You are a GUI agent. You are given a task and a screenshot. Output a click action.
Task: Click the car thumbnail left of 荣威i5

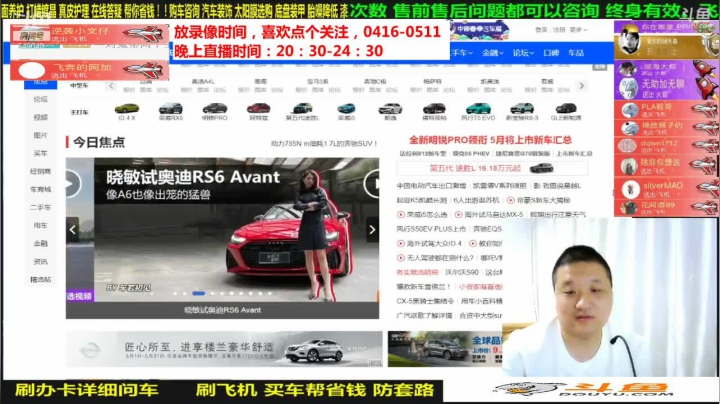tap(302, 109)
